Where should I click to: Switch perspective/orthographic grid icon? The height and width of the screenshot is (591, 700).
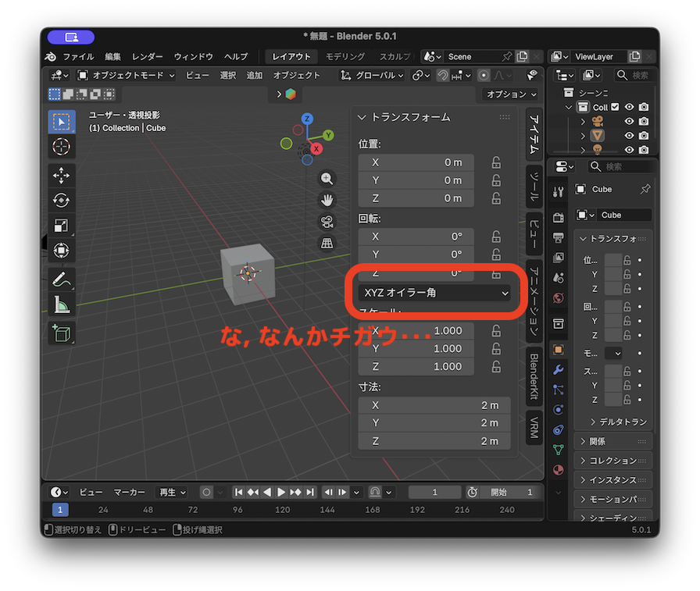click(x=327, y=243)
